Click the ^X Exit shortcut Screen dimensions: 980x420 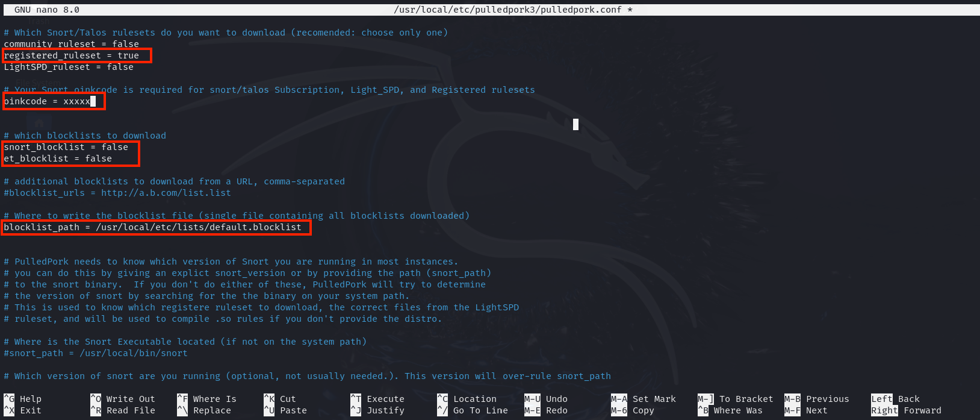click(23, 410)
